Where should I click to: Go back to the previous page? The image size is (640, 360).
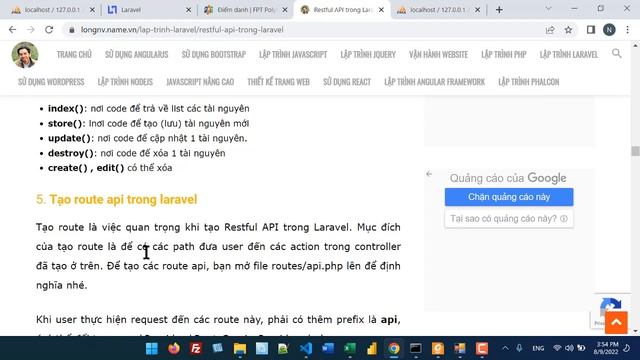12,30
